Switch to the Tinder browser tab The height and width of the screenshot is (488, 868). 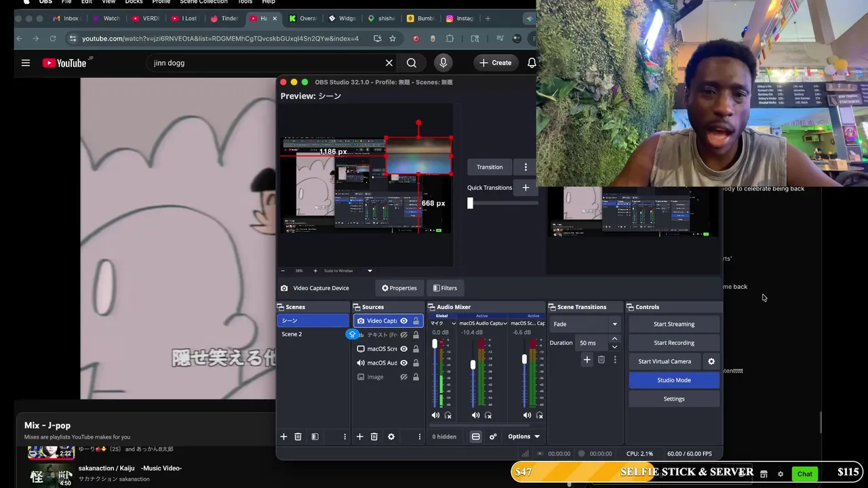[225, 18]
